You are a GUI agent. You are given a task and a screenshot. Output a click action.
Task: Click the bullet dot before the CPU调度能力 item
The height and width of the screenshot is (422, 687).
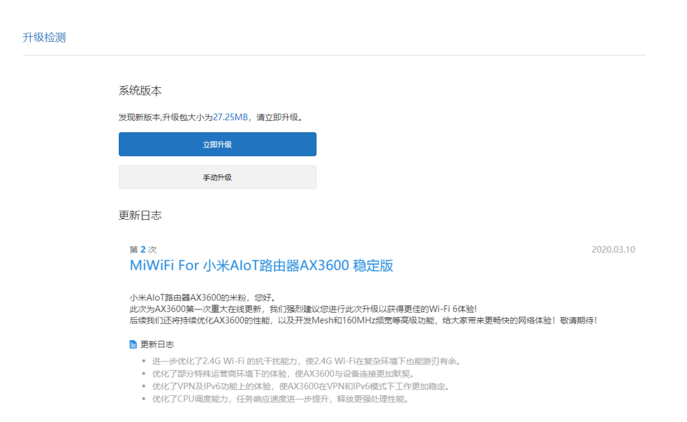(x=143, y=399)
